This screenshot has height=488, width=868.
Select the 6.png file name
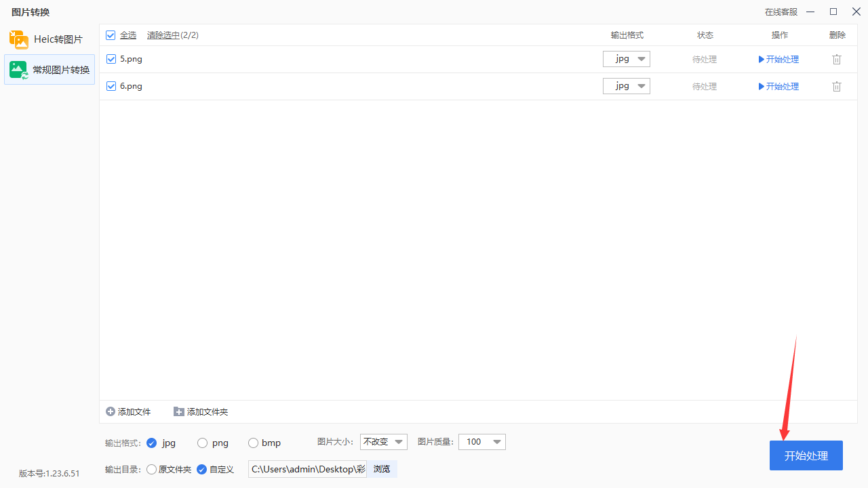131,86
